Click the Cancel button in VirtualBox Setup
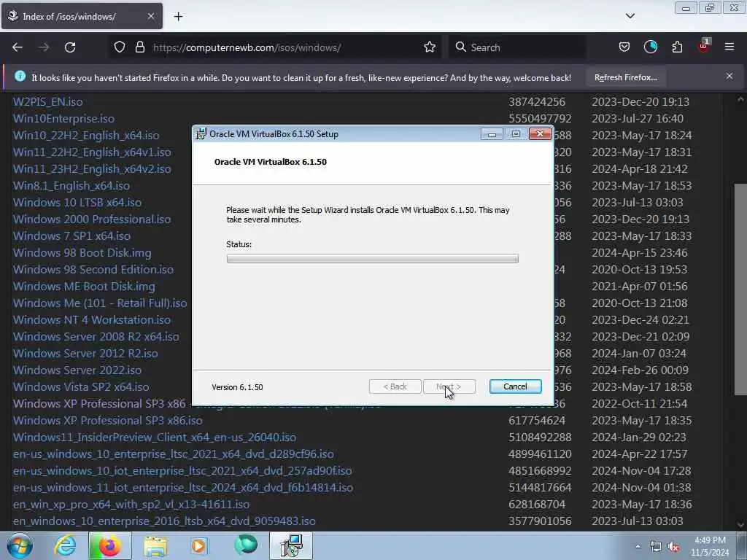Screen dimensions: 747x560 pyautogui.click(x=515, y=386)
